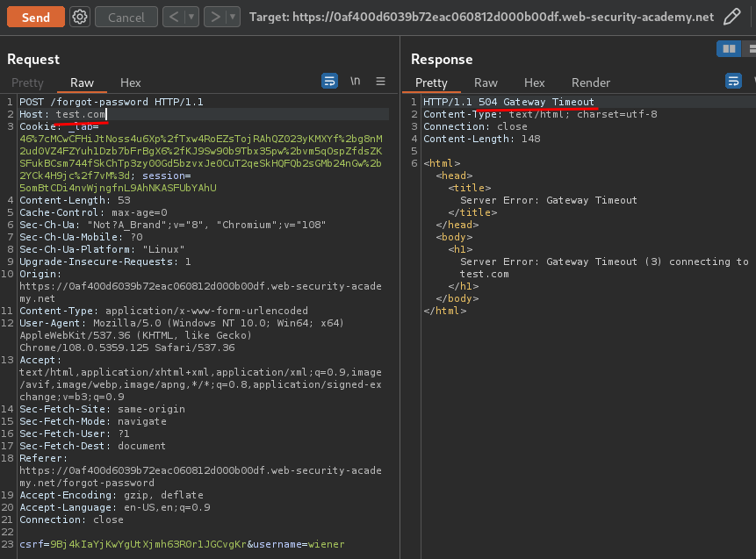Image resolution: width=756 pixels, height=559 pixels.
Task: Click the Target URL text
Action: (x=481, y=18)
